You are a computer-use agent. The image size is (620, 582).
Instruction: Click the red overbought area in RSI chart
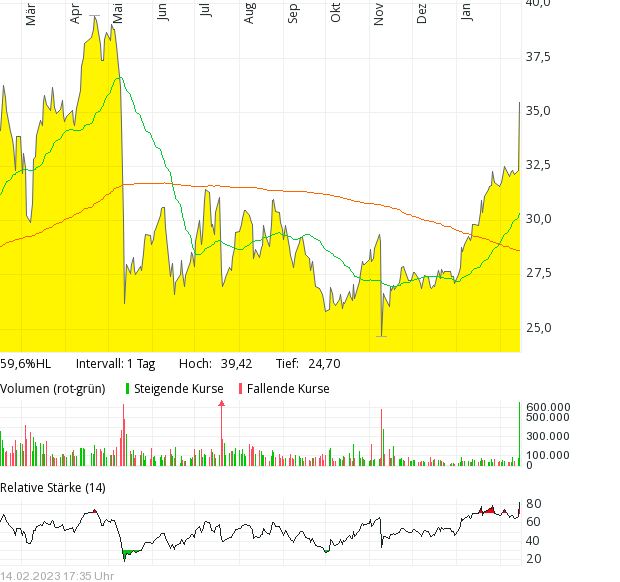coord(487,511)
